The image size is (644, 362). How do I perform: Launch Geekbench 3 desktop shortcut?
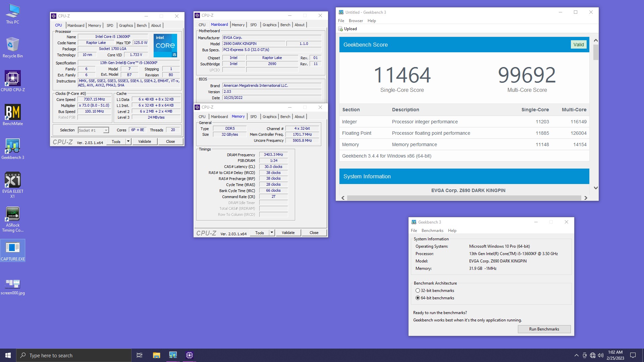[13, 149]
